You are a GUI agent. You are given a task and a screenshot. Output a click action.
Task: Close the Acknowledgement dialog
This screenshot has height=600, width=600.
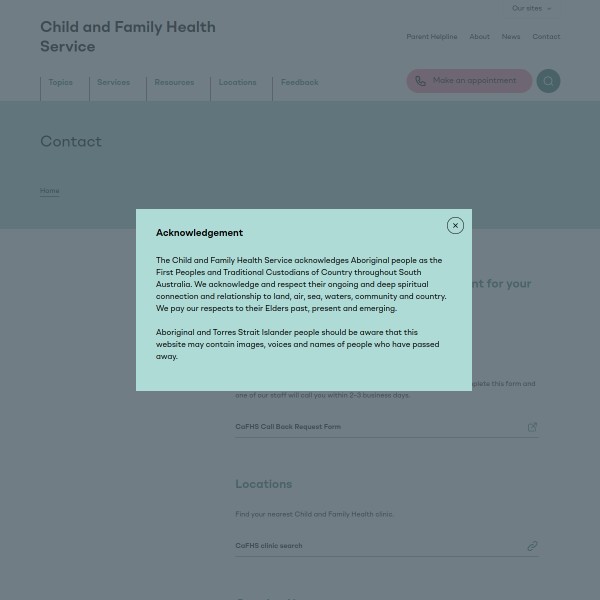[455, 226]
